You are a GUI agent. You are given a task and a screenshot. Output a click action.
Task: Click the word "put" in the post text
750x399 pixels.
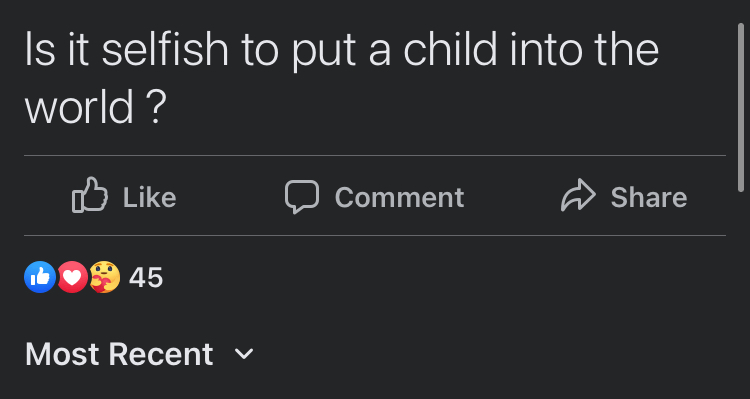(x=324, y=53)
